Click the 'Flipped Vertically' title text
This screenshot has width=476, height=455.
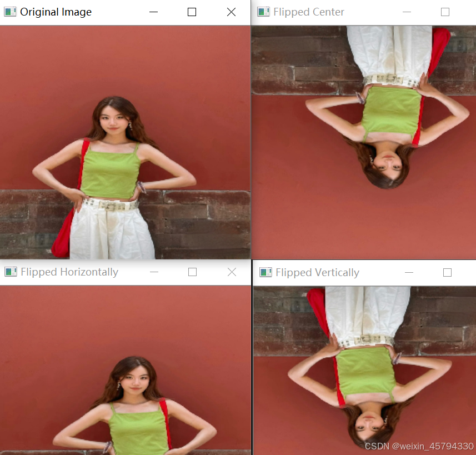click(318, 273)
